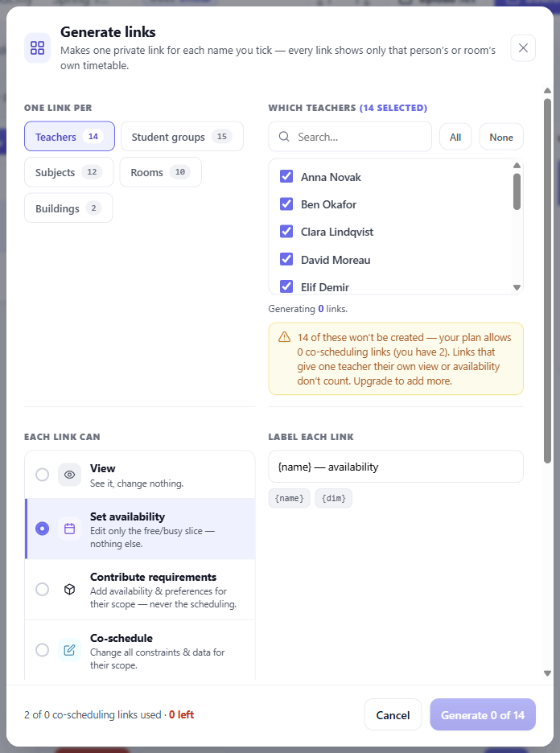Viewport: 560px width, 753px height.
Task: Click the dialog scrollbar up arrow
Action: click(547, 90)
